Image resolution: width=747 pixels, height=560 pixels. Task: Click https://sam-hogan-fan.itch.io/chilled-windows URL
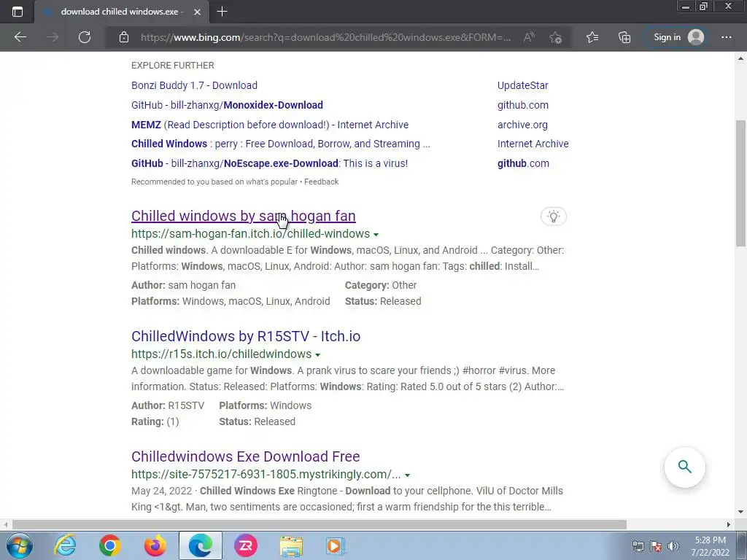pyautogui.click(x=251, y=234)
